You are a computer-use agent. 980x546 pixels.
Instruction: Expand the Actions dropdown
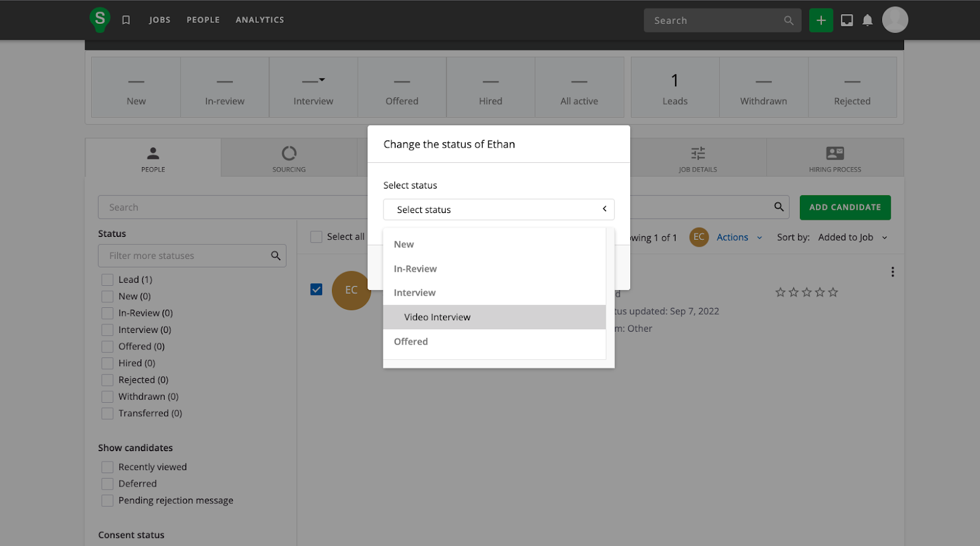(739, 237)
